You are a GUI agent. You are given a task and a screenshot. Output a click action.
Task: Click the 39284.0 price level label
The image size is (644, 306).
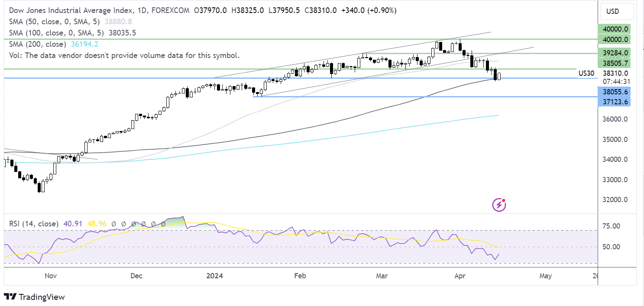[614, 52]
